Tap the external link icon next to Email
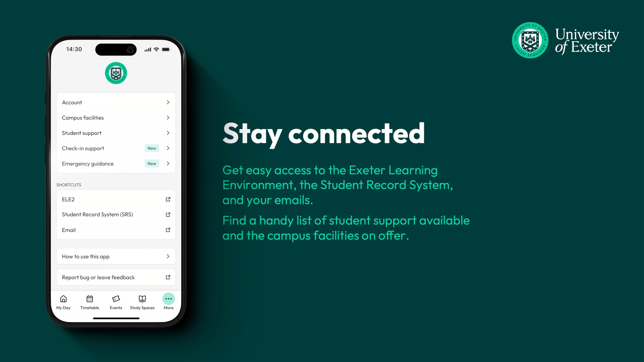644x362 pixels. (x=168, y=229)
